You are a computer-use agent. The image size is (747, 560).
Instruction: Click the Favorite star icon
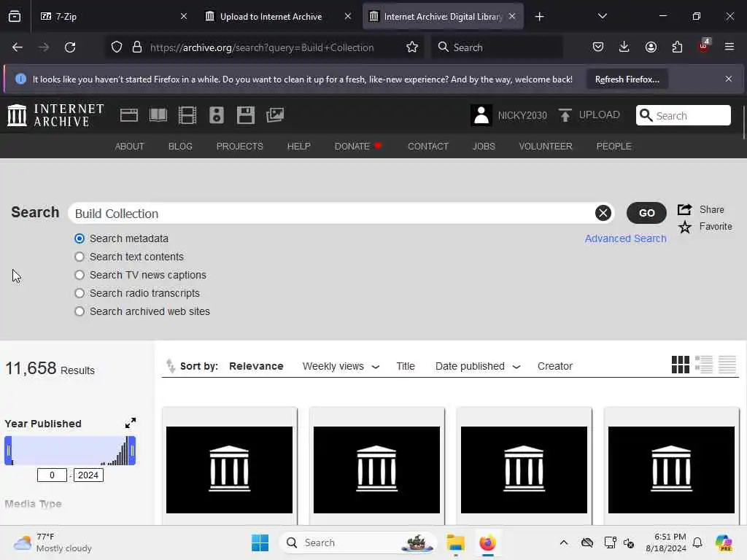coord(685,227)
